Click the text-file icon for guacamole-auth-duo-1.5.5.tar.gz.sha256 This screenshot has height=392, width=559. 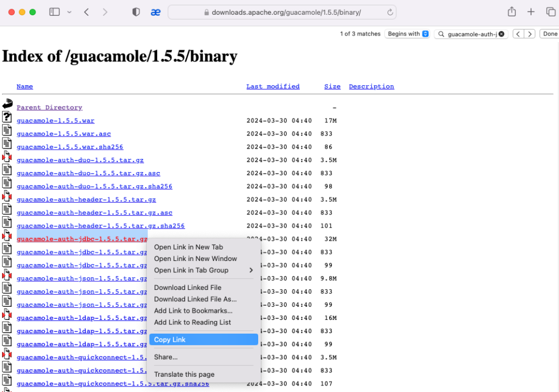click(x=7, y=183)
